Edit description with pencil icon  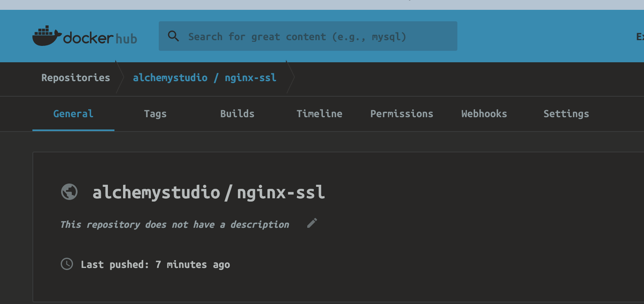coord(312,223)
